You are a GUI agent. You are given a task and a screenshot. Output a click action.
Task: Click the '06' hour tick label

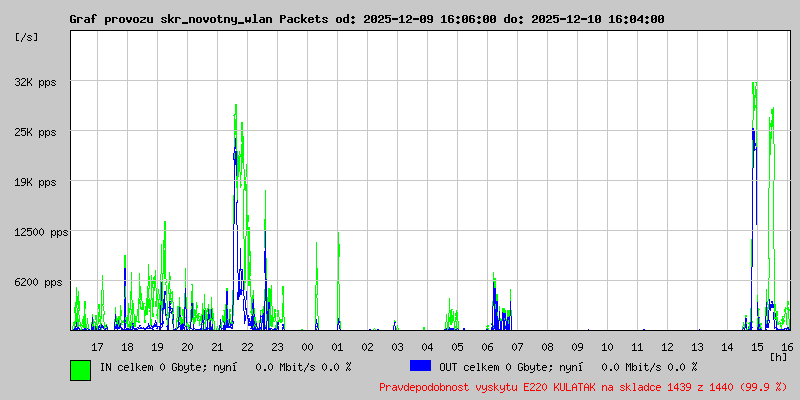point(487,347)
